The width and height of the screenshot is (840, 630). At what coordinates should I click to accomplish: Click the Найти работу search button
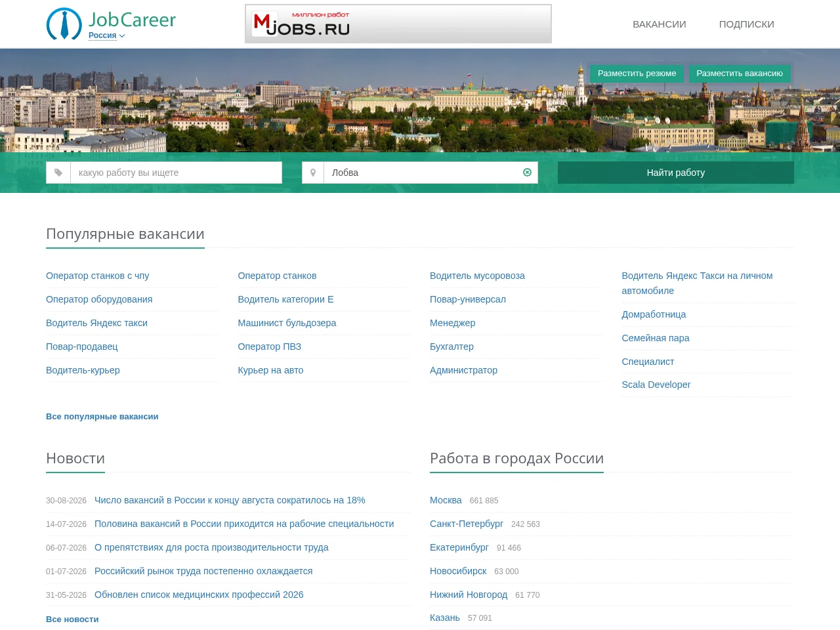point(676,173)
